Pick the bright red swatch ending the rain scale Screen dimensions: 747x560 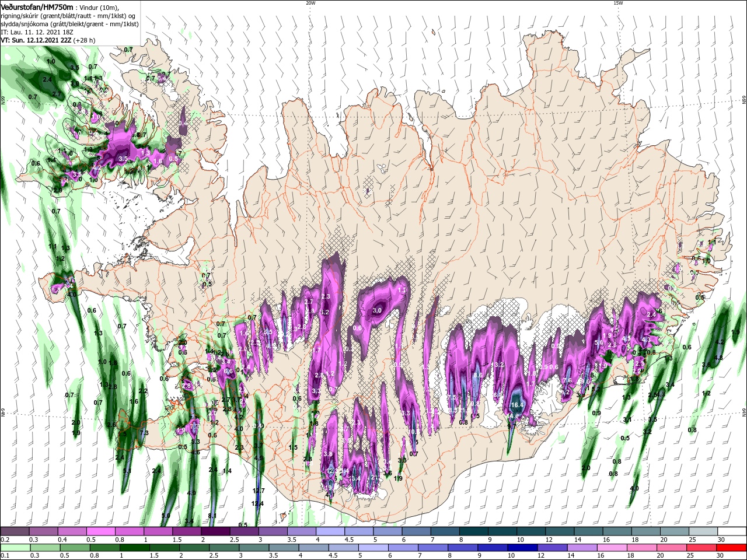[732, 547]
